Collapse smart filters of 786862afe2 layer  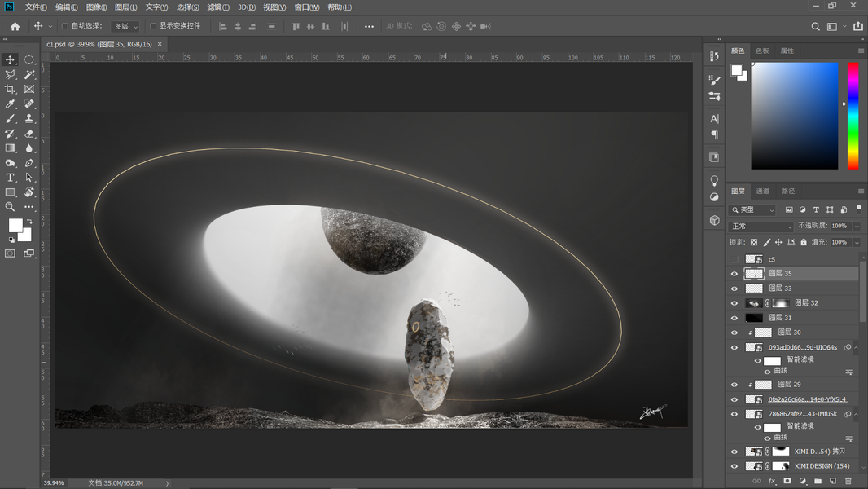(x=857, y=414)
